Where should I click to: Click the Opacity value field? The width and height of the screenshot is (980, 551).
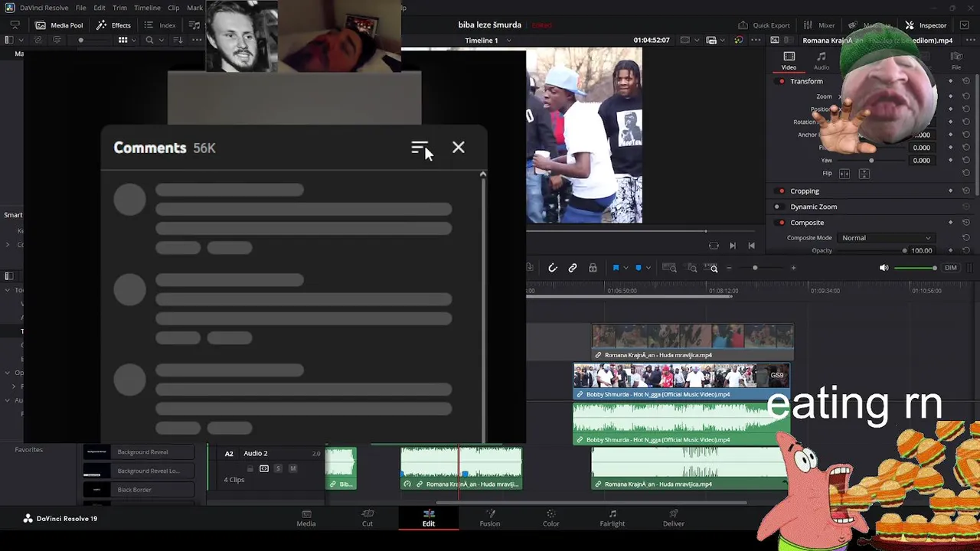[x=921, y=250]
